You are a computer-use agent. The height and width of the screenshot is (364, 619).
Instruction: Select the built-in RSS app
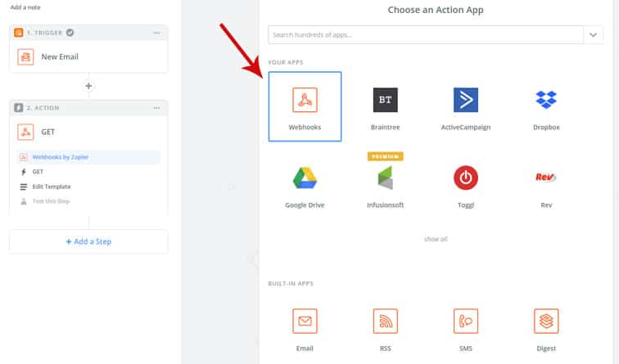385,321
